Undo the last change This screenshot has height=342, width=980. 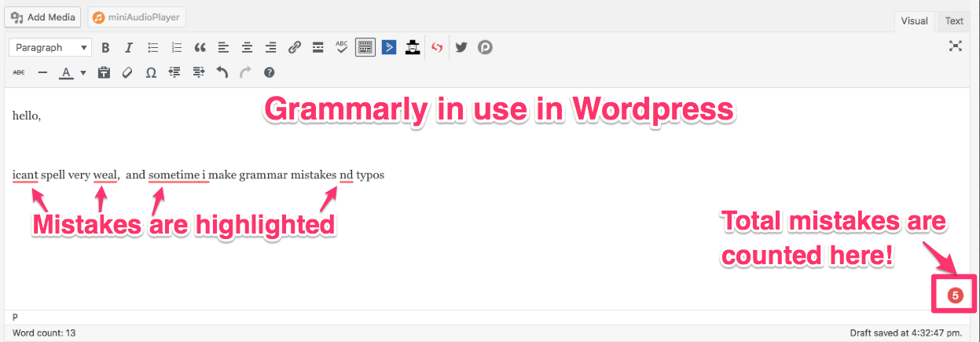coord(222,72)
